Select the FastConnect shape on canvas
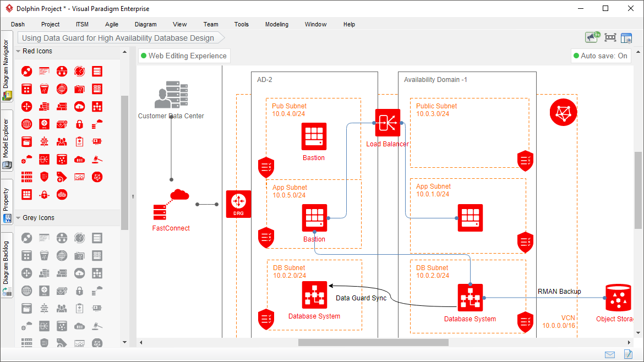The width and height of the screenshot is (644, 362). click(x=171, y=205)
